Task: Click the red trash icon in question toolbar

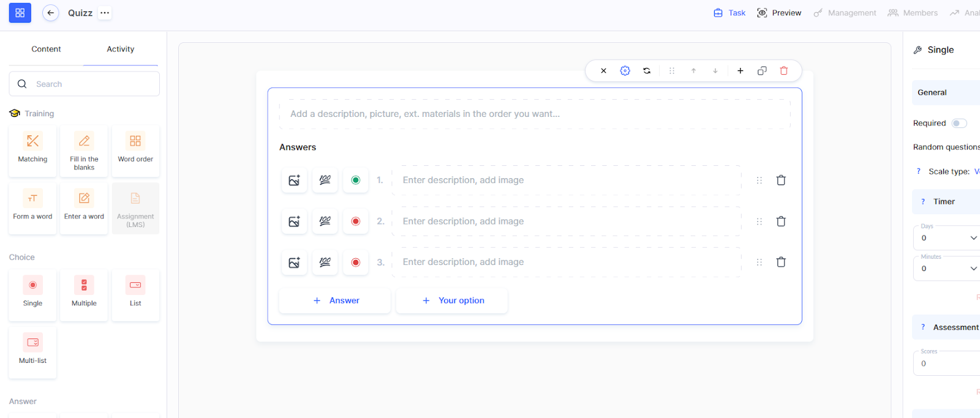Action: coord(783,71)
